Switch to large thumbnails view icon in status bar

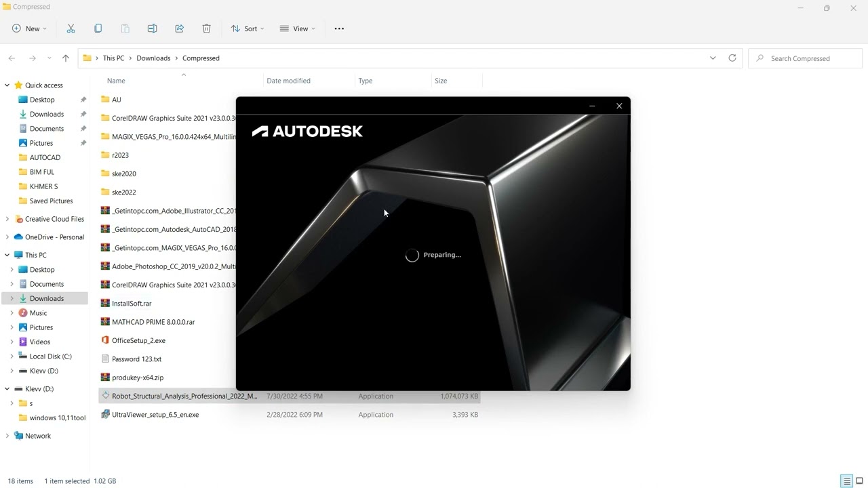pyautogui.click(x=859, y=481)
